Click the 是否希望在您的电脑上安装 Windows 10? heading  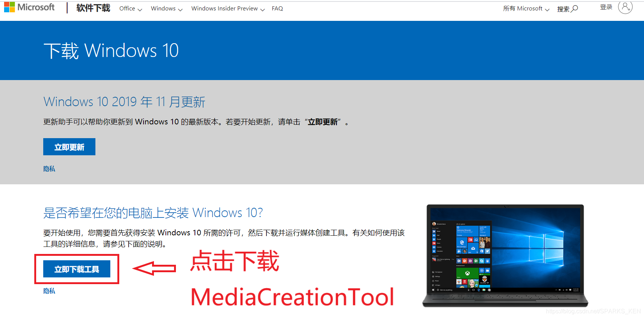point(153,213)
